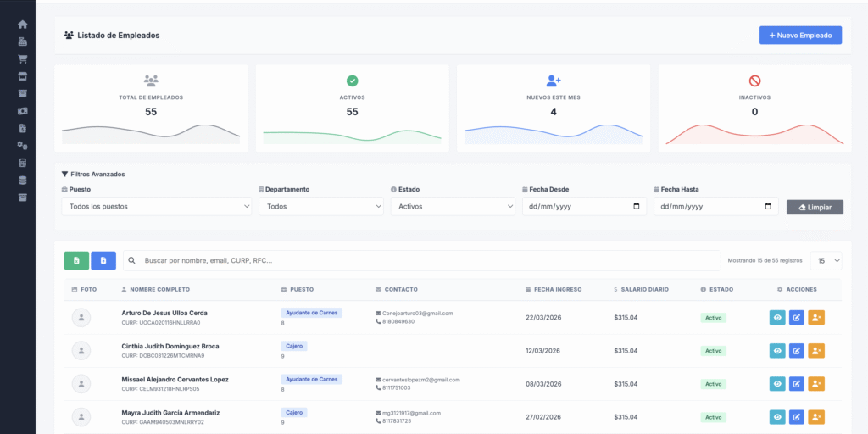Open the database sidebar icon
Viewport: 868px width, 434px height.
(23, 181)
